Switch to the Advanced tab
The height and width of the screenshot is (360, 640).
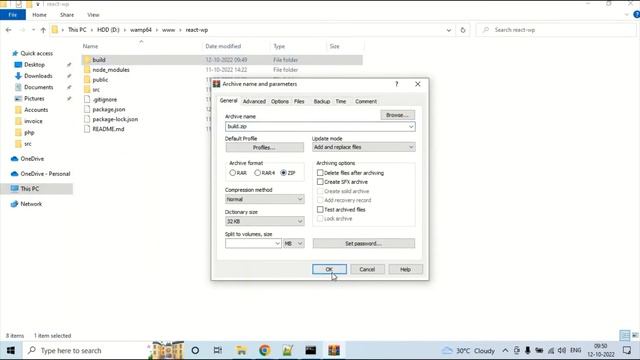click(254, 101)
